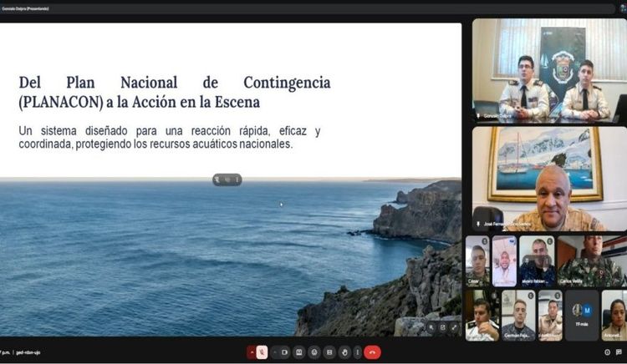Open three-dot menu on floating presentation pill
This screenshot has height=364, width=627.
[x=237, y=179]
